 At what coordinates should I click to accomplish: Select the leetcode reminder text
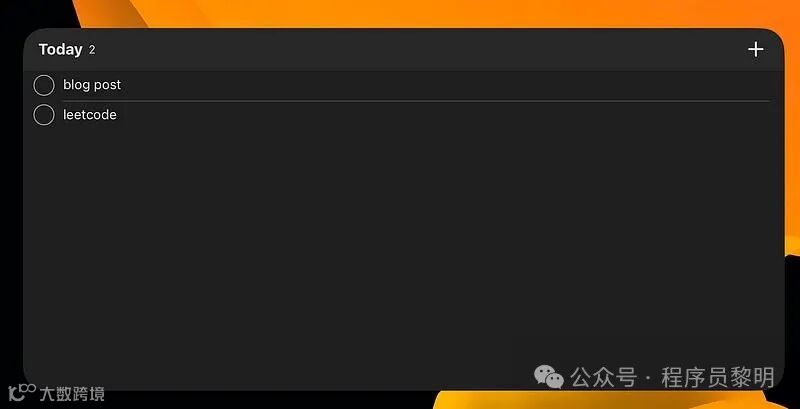[x=90, y=115]
